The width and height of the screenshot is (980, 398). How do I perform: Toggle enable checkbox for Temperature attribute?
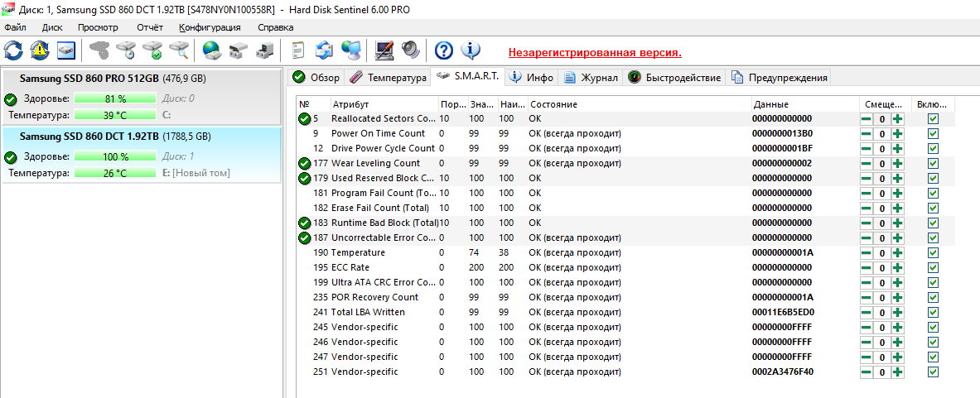pos(933,252)
